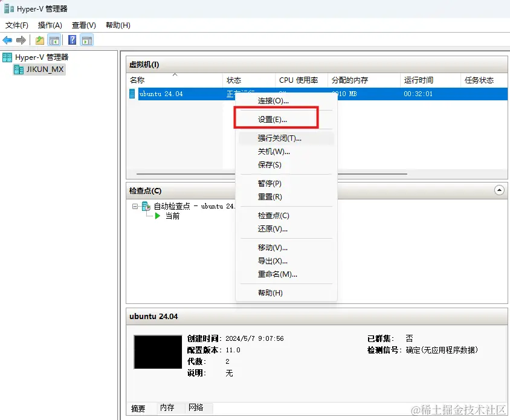Viewport: 510px width, 420px height.
Task: Select the 自动检查点 - ubuntu checkpoint entry
Action: point(194,206)
